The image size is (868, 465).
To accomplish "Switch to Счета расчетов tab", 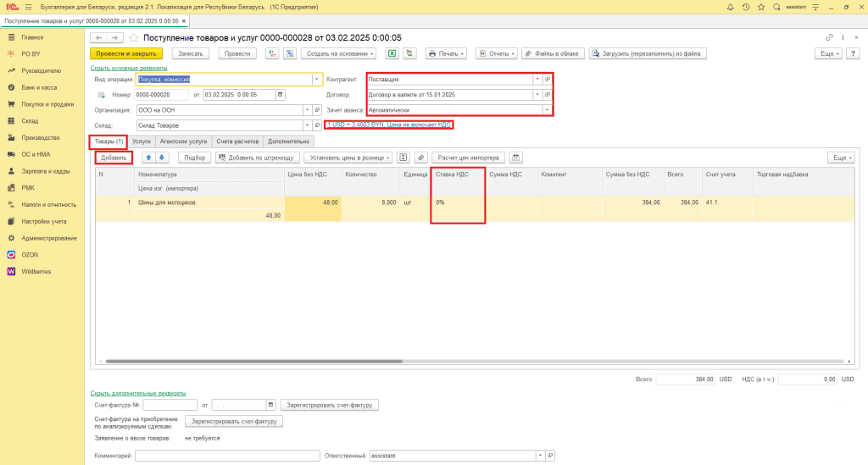I will pyautogui.click(x=237, y=141).
